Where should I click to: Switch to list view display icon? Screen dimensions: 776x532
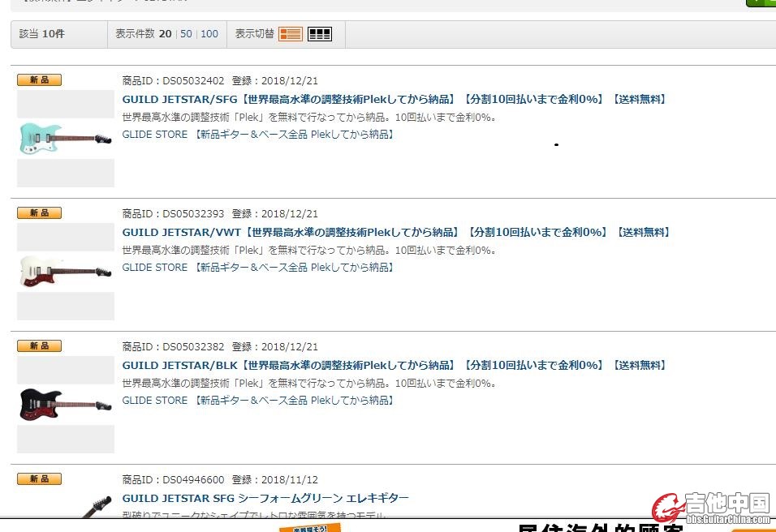click(290, 34)
